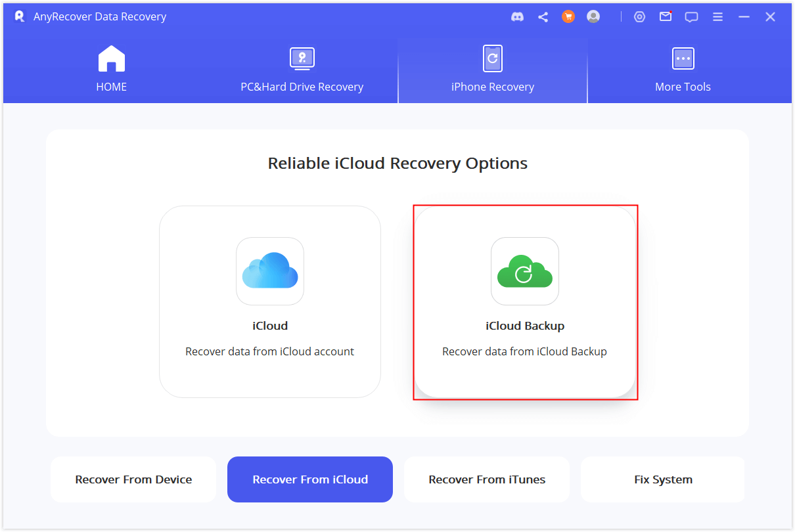Image resolution: width=795 pixels, height=532 pixels.
Task: Select Recover From iCloud button
Action: pos(310,479)
